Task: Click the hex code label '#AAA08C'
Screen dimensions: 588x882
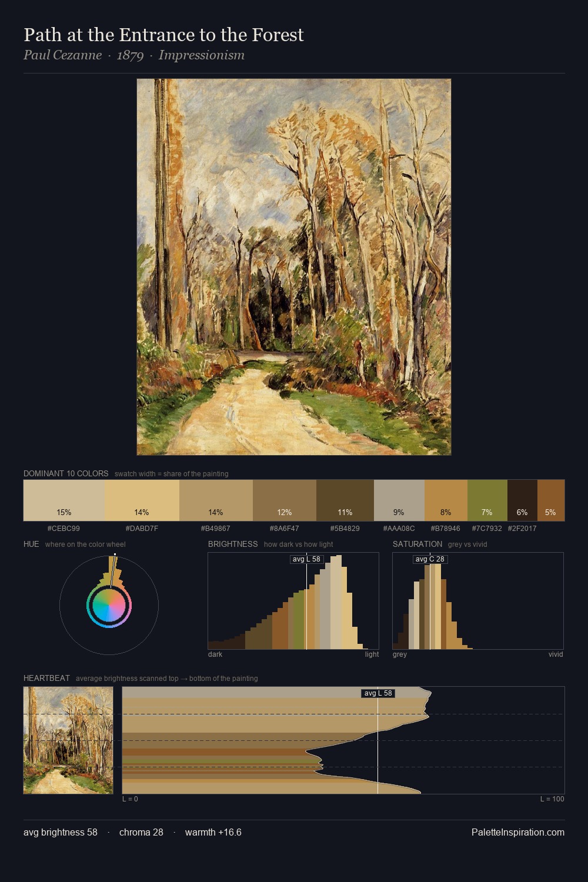Action: click(x=399, y=529)
